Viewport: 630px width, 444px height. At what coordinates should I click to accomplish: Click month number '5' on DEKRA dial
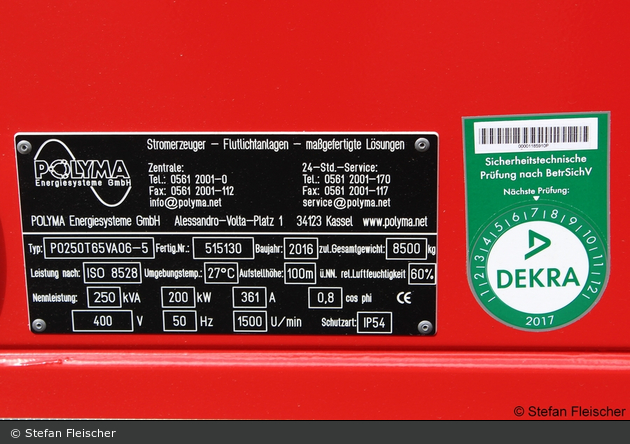pyautogui.click(x=499, y=227)
